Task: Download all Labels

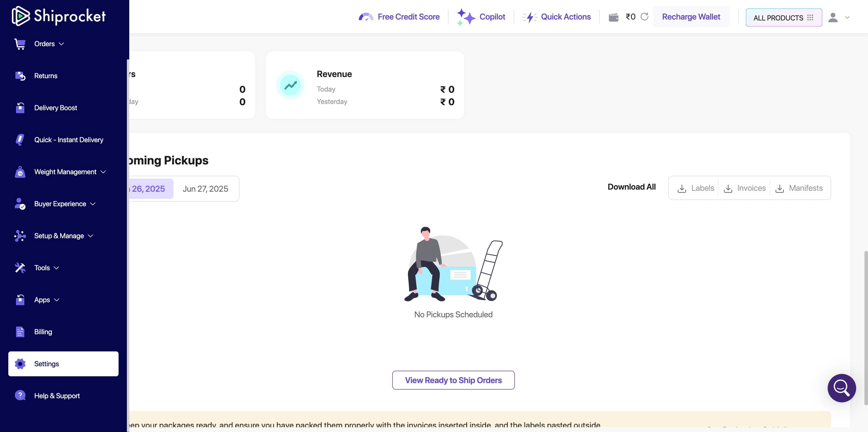Action: (696, 188)
